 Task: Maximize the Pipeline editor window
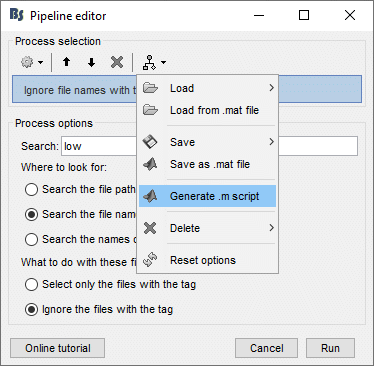click(304, 15)
